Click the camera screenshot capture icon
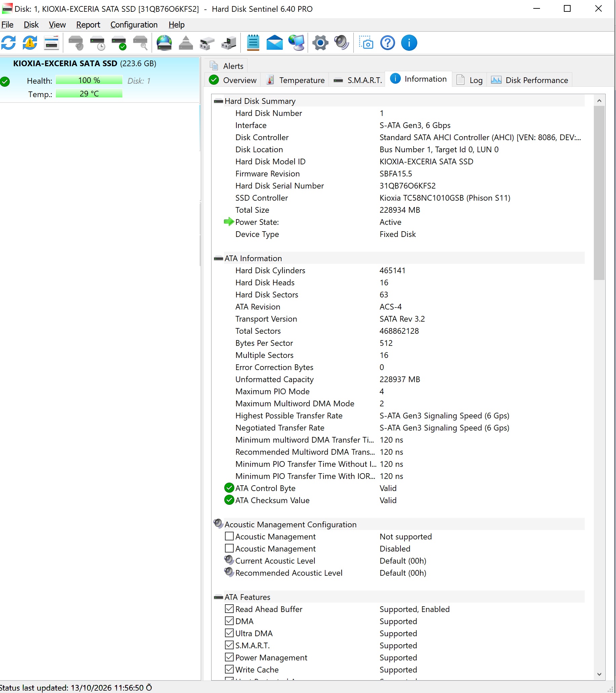 pyautogui.click(x=366, y=43)
